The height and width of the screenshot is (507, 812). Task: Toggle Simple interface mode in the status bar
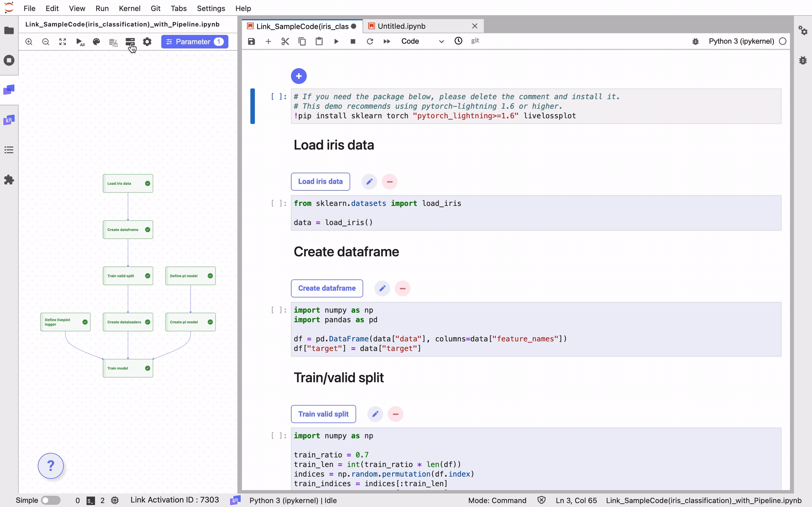pyautogui.click(x=51, y=500)
